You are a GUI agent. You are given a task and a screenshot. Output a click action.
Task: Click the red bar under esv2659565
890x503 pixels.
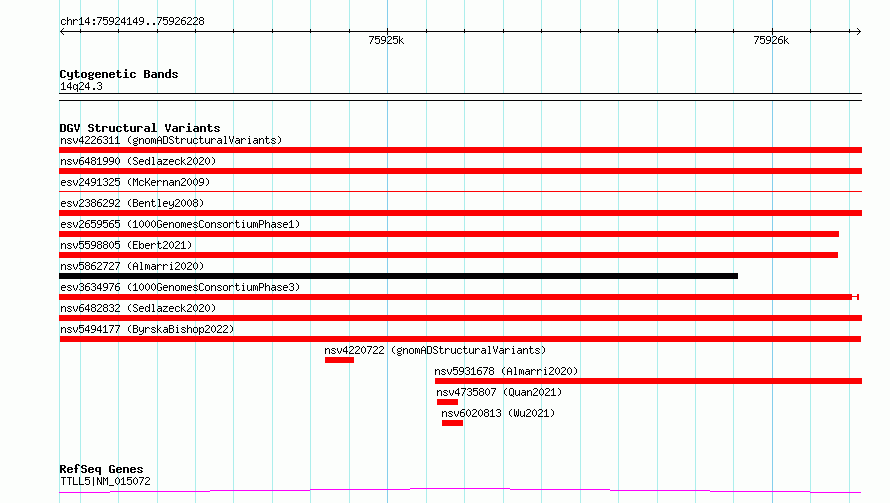(449, 234)
